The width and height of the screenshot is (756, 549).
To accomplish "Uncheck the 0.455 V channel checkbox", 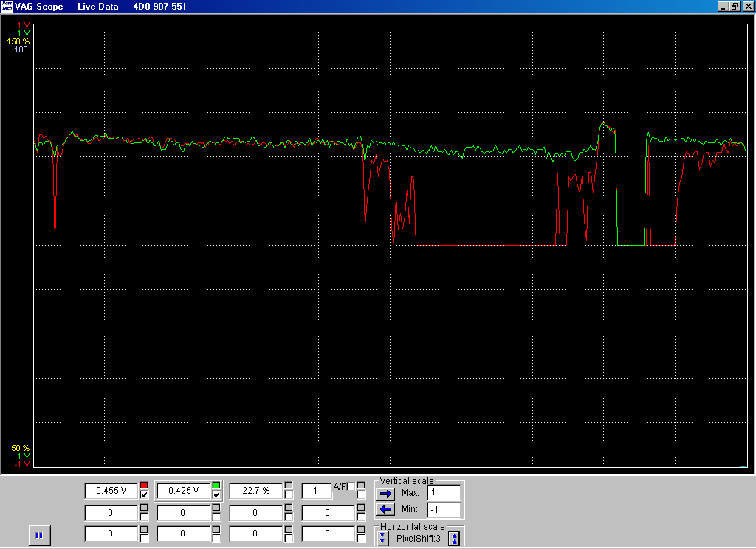I will click(x=144, y=494).
